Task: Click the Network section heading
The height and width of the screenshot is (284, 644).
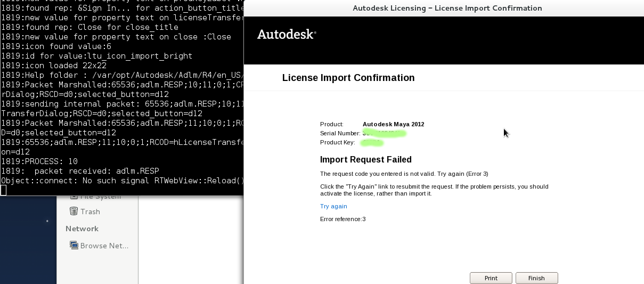Action: [x=82, y=229]
